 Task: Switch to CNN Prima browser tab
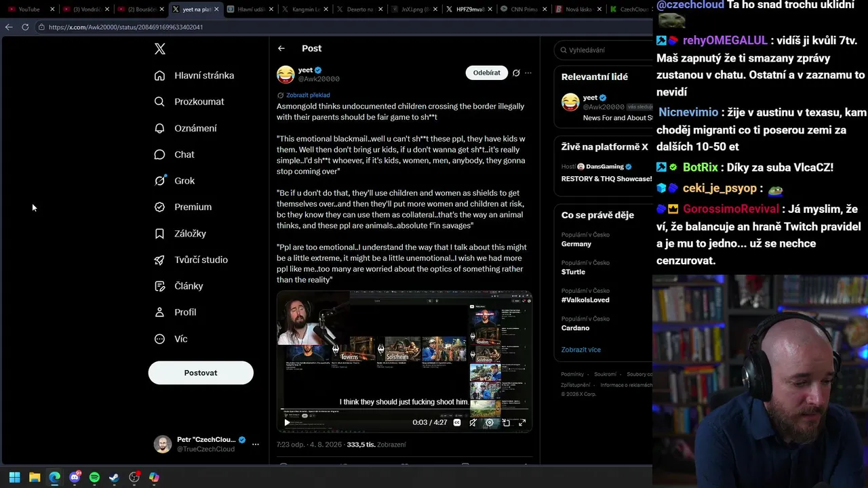(524, 9)
